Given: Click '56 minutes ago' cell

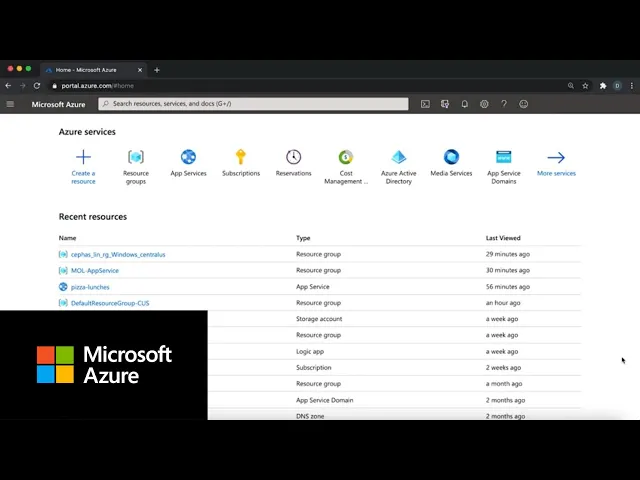Looking at the screenshot, I should point(508,287).
